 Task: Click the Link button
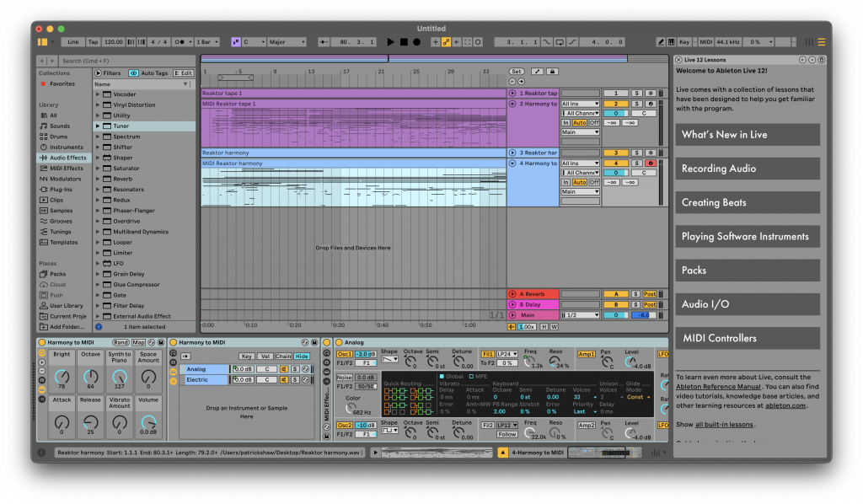click(73, 42)
